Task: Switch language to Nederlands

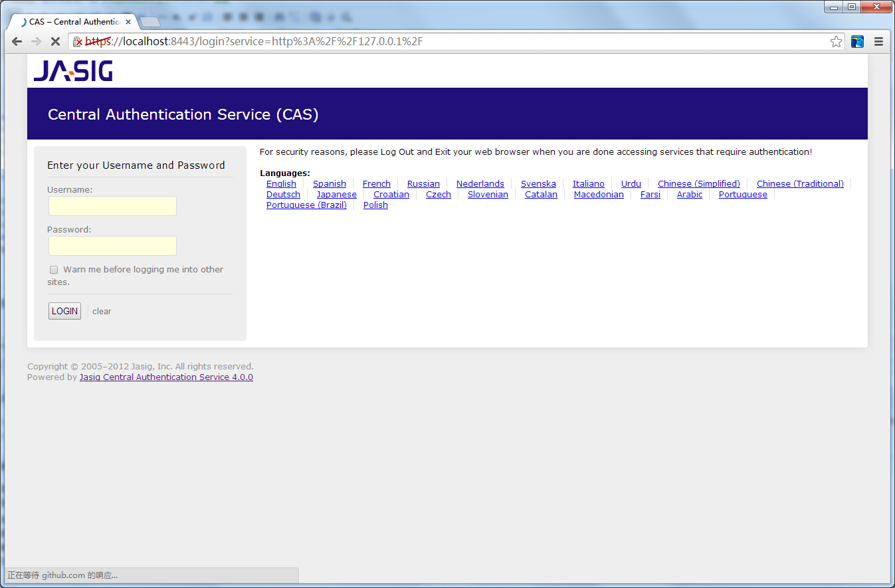Action: pyautogui.click(x=480, y=184)
